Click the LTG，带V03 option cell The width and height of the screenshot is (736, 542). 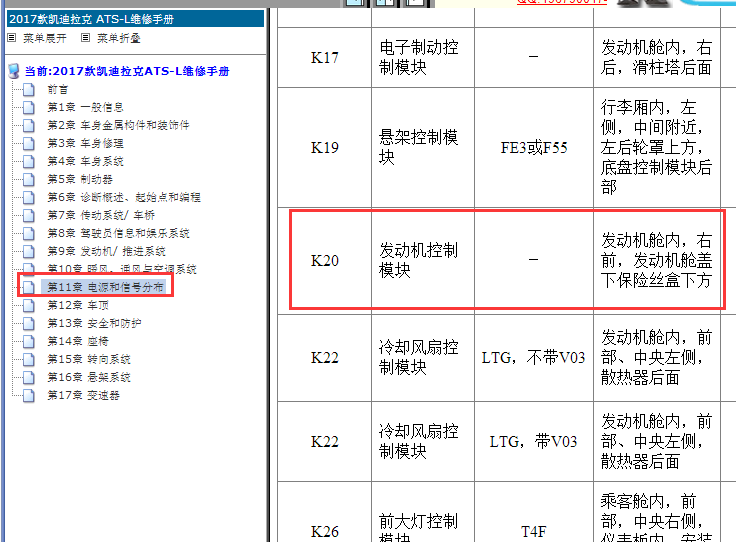pos(534,442)
